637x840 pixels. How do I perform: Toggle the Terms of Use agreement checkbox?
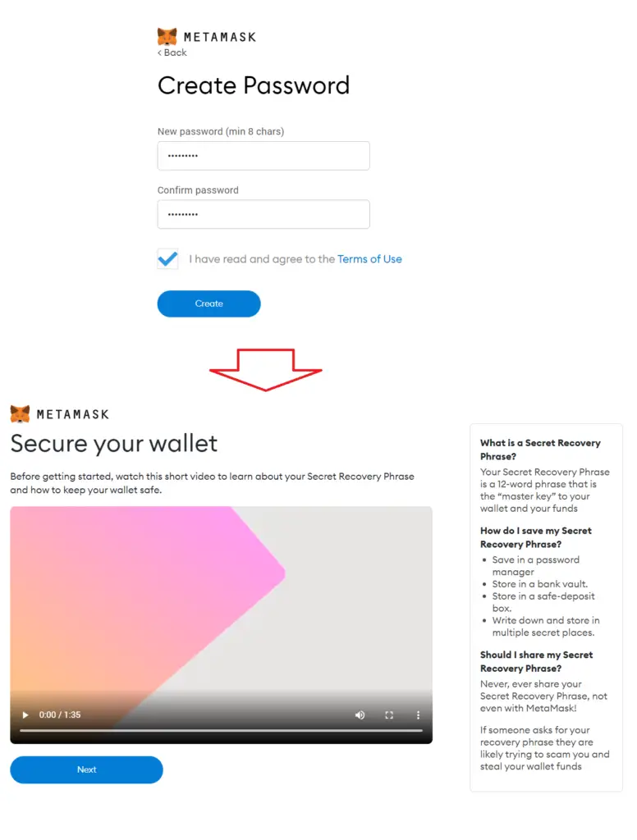167,258
